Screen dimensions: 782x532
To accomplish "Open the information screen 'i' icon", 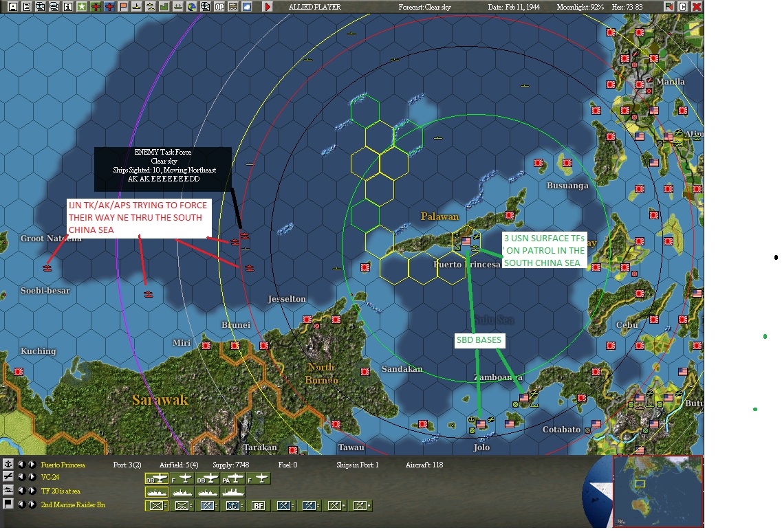I will pyautogui.click(x=68, y=7).
